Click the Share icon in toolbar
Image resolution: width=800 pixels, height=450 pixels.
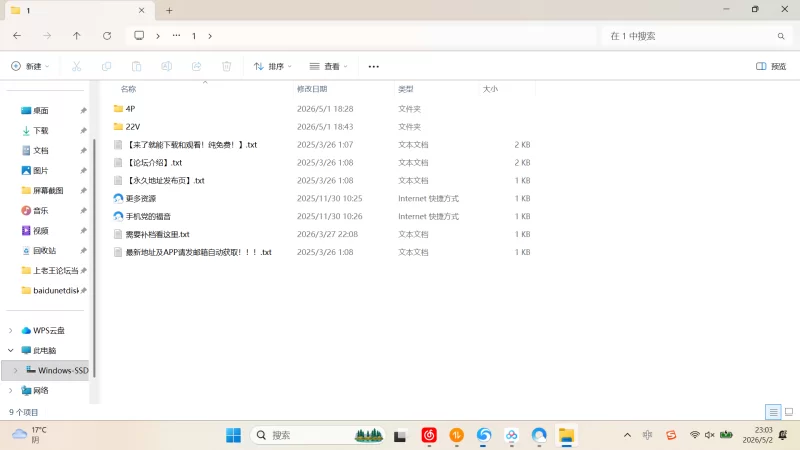pyautogui.click(x=196, y=66)
